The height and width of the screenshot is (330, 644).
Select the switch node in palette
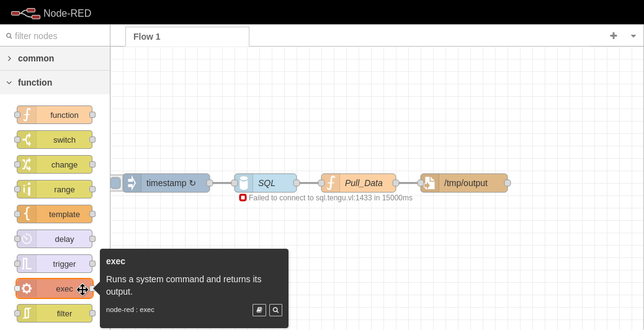55,140
